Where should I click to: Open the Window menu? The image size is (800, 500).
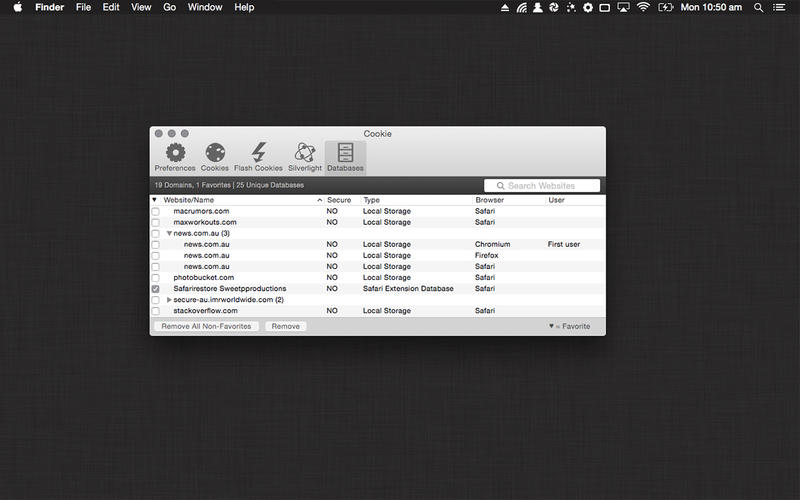(205, 7)
